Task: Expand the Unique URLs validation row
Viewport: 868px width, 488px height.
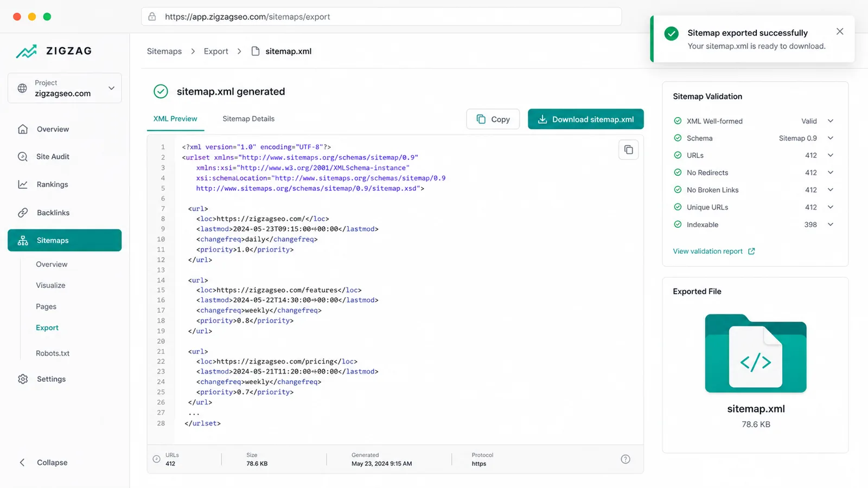Action: coord(831,207)
